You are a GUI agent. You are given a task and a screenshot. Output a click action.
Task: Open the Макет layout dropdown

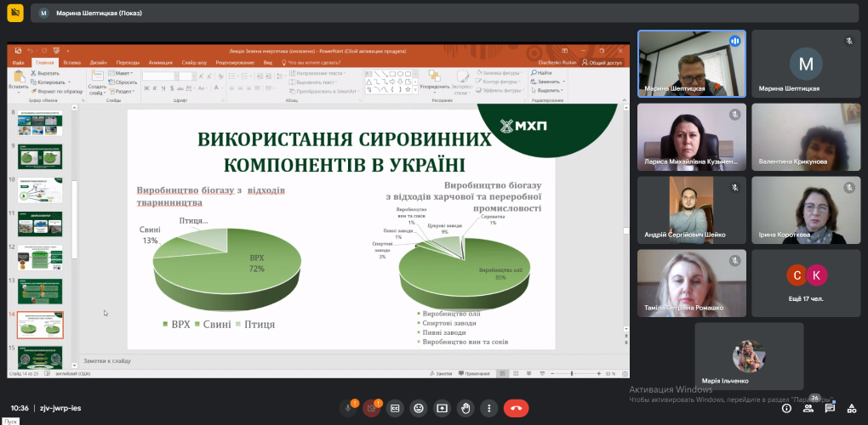pyautogui.click(x=120, y=73)
